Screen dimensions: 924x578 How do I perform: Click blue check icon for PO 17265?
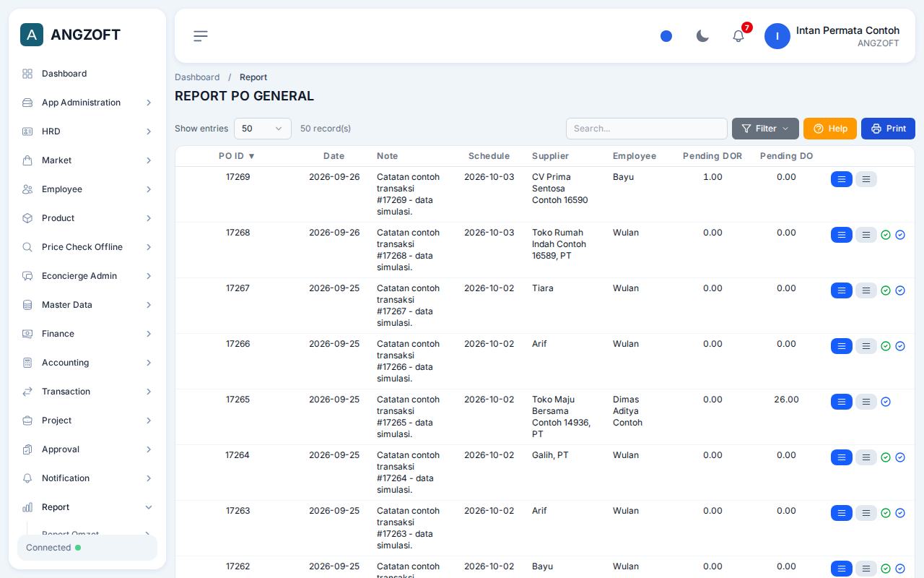click(886, 402)
